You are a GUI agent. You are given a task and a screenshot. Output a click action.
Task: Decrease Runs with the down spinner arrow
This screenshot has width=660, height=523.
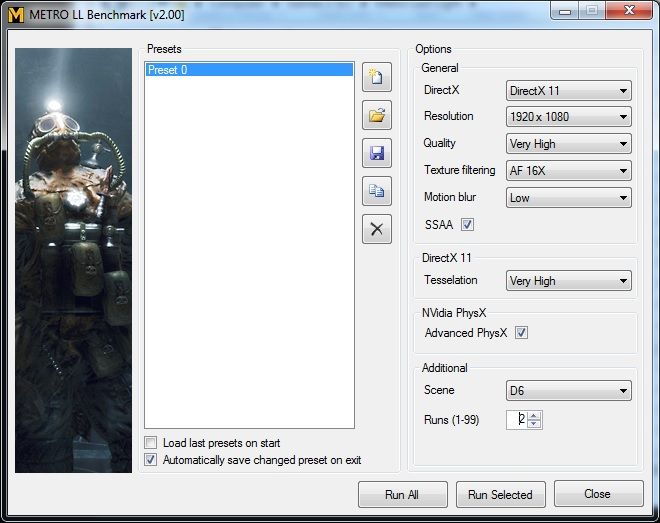coord(534,424)
